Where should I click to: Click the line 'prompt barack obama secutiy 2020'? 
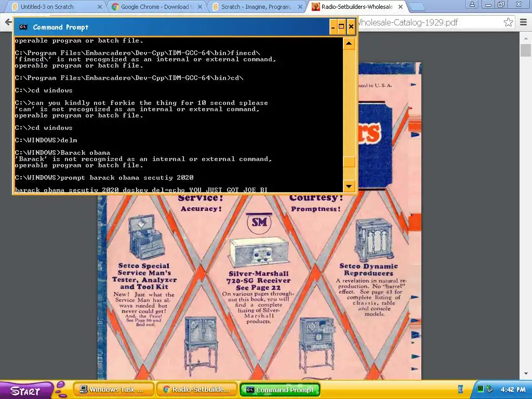coord(104,178)
